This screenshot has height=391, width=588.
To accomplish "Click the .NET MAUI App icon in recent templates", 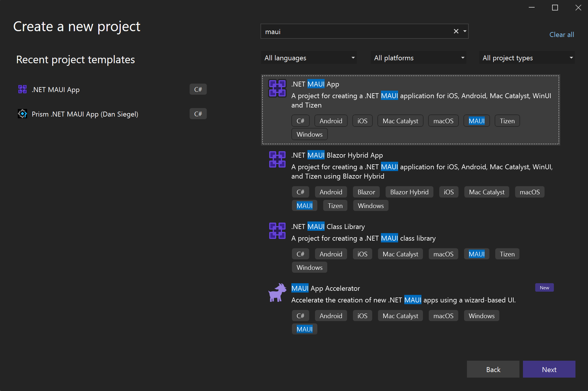I will point(22,89).
